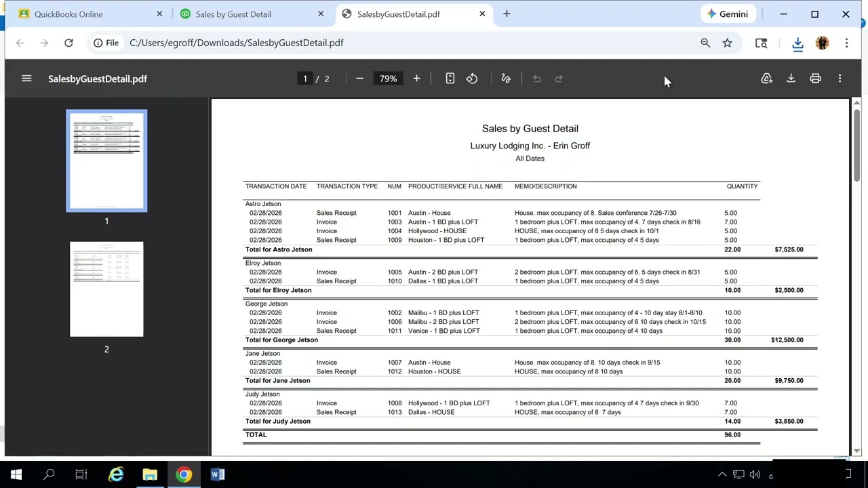Open Microsoft Word from the taskbar

(x=217, y=474)
